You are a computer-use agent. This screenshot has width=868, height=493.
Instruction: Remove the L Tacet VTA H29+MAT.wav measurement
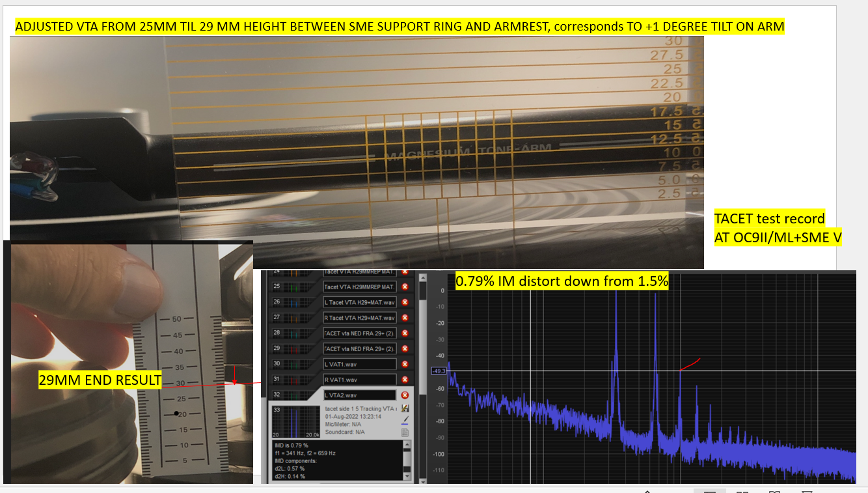pyautogui.click(x=405, y=302)
